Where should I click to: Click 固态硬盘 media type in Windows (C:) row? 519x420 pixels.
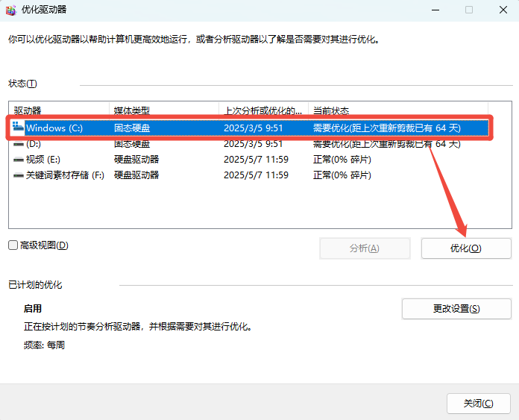(x=132, y=128)
